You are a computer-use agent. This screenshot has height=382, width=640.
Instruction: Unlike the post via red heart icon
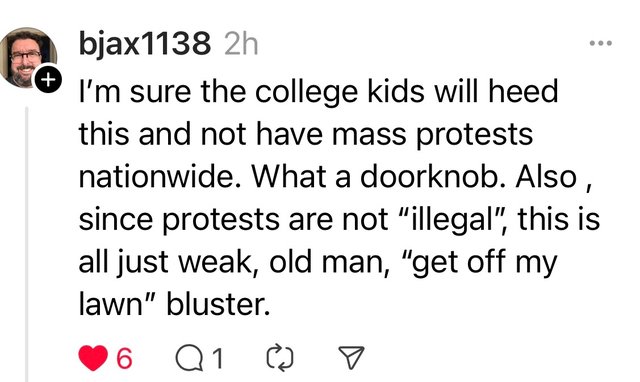[93, 358]
